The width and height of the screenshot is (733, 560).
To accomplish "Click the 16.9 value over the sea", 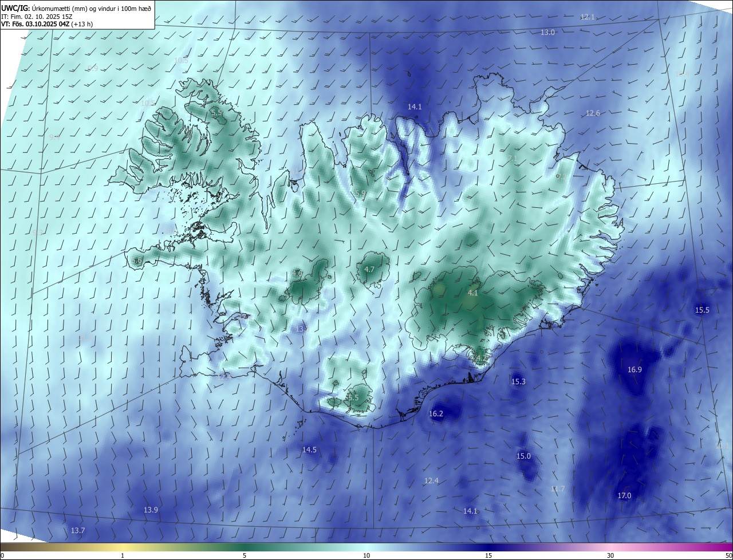I will pos(635,369).
